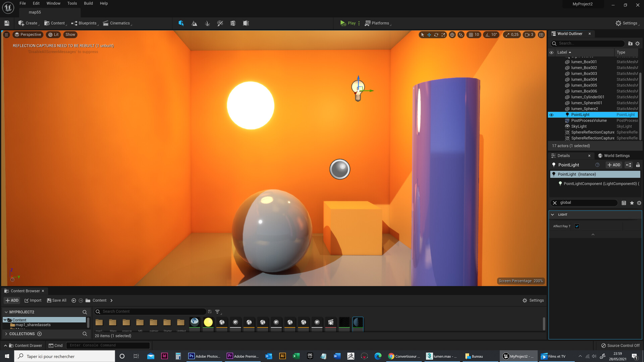644x362 pixels.
Task: Select the Landscape editing mode icon
Action: pyautogui.click(x=194, y=23)
